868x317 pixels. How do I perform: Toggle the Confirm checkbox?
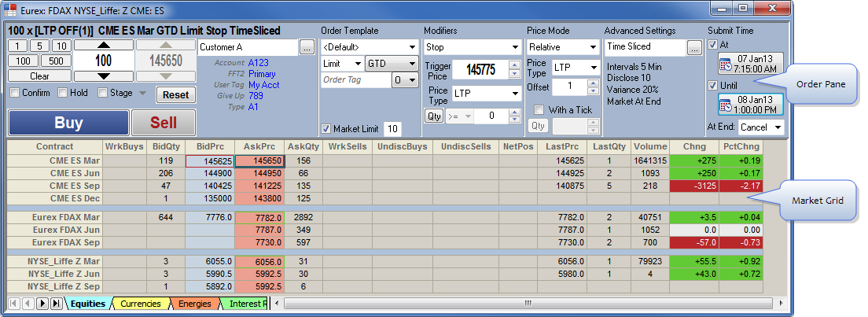(x=14, y=93)
